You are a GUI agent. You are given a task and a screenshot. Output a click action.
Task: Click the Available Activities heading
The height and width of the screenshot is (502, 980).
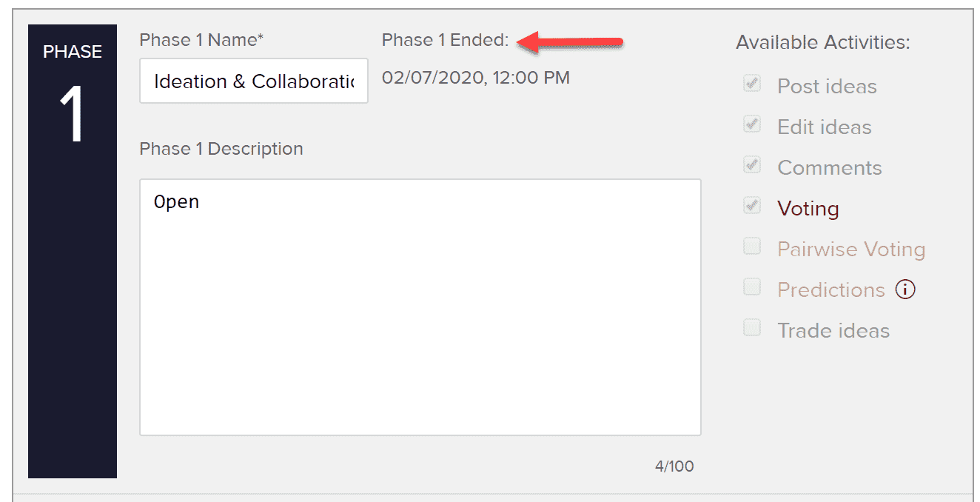823,42
